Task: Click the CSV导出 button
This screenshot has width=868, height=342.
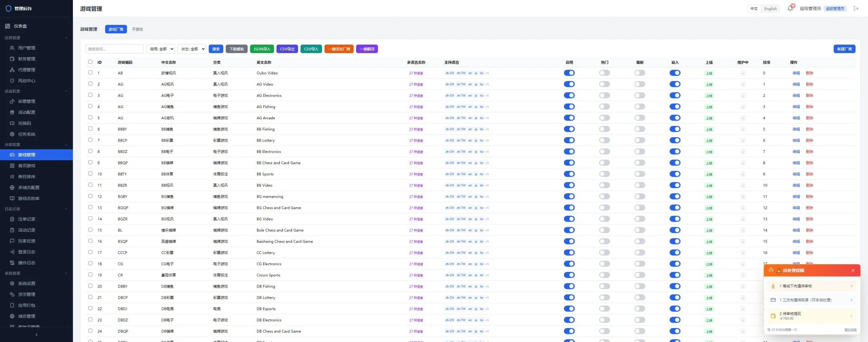Action: pos(287,49)
